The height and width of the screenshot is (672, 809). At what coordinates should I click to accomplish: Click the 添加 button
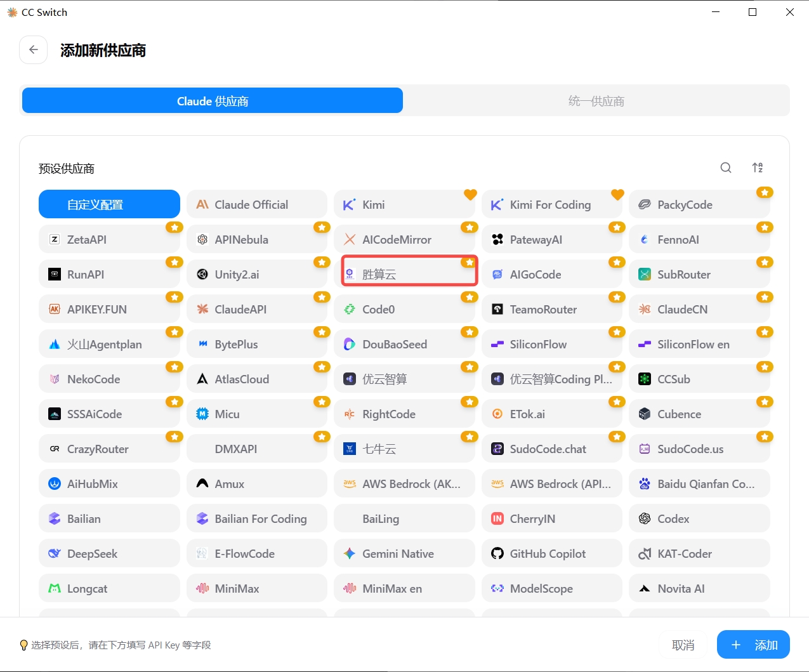[753, 645]
